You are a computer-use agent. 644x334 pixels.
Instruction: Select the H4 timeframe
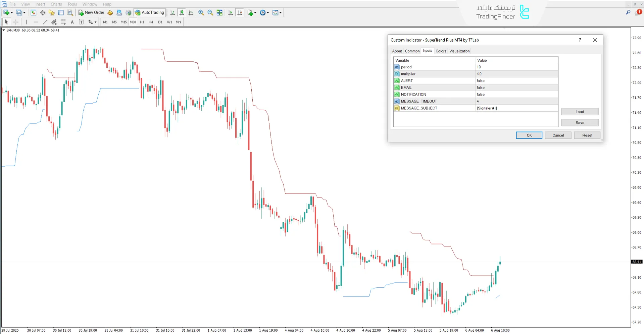pyautogui.click(x=151, y=22)
